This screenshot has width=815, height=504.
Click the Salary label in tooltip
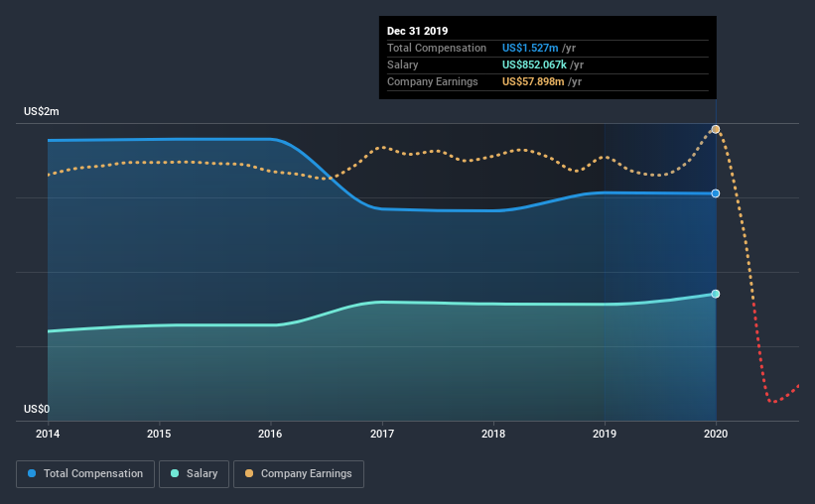tap(402, 64)
